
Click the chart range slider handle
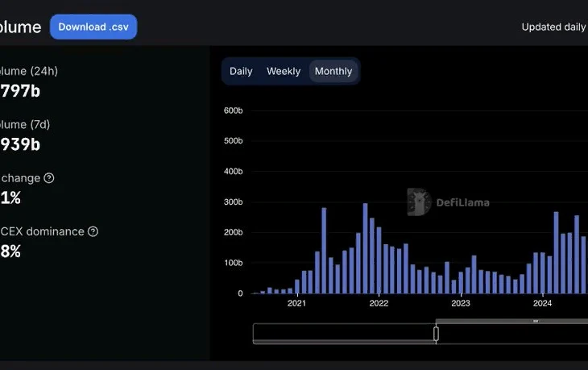tap(436, 334)
